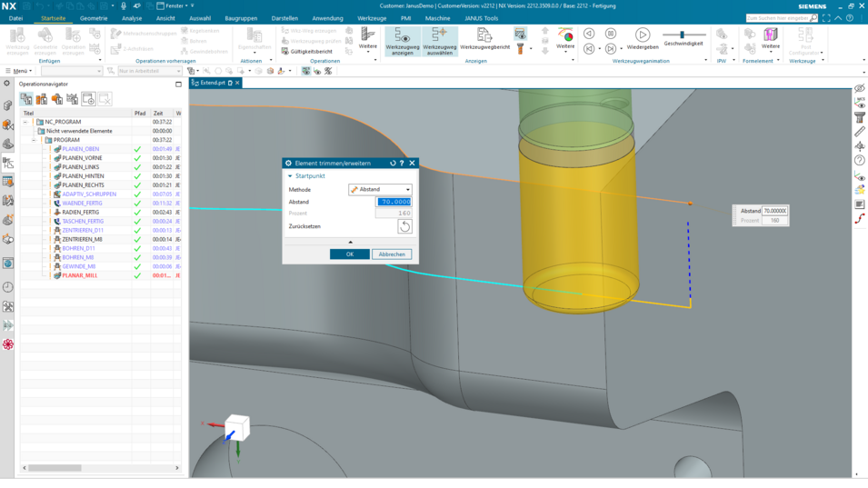Open the Datei menu
The height and width of the screenshot is (488, 868).
[x=15, y=18]
